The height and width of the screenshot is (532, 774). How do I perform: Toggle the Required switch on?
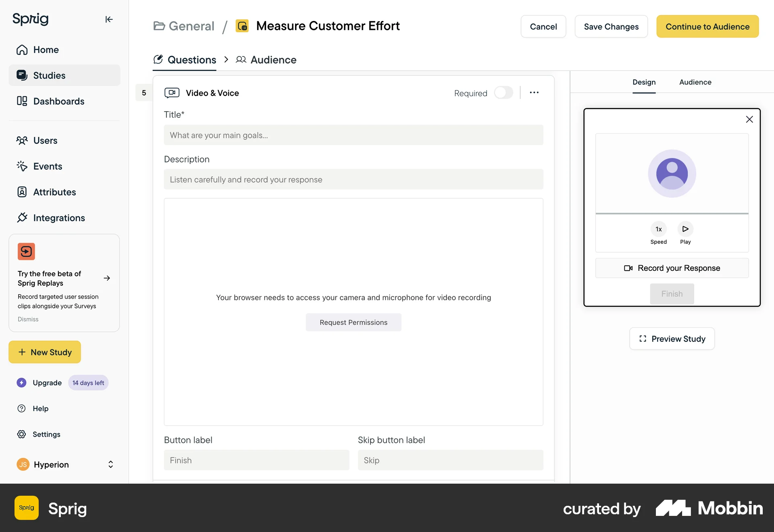coord(504,93)
